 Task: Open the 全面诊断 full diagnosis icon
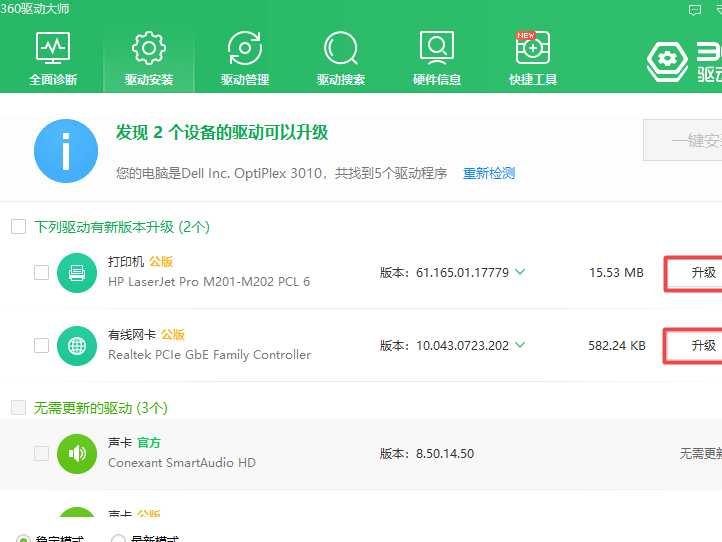pyautogui.click(x=53, y=48)
